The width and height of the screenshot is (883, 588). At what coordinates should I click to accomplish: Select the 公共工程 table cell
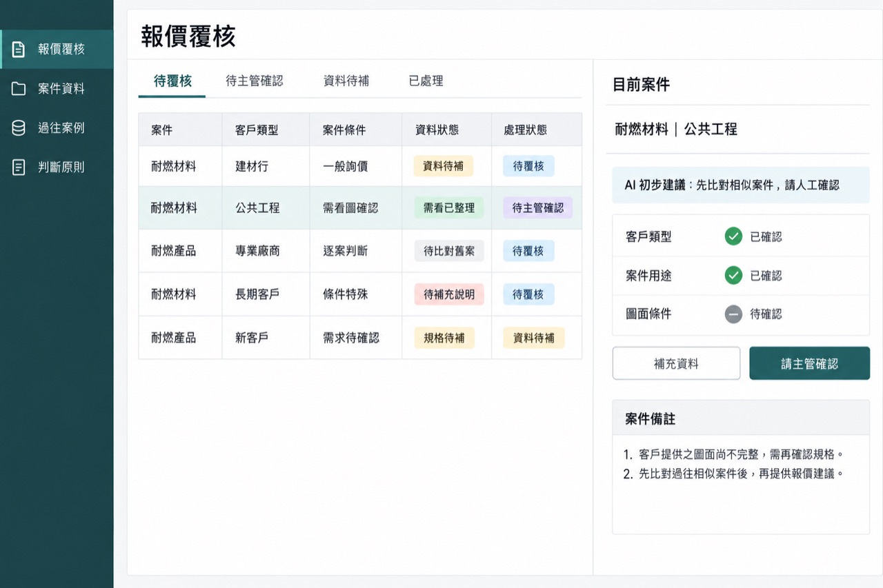pos(266,208)
